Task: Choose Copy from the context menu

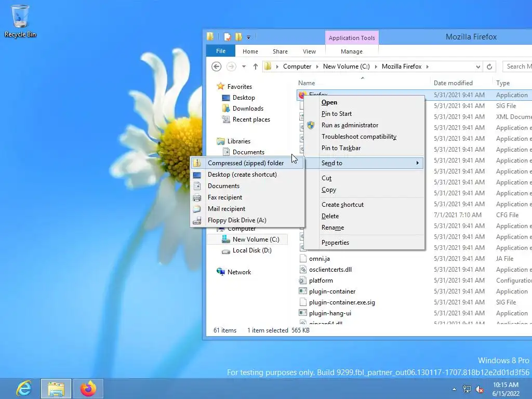Action: pyautogui.click(x=364, y=190)
